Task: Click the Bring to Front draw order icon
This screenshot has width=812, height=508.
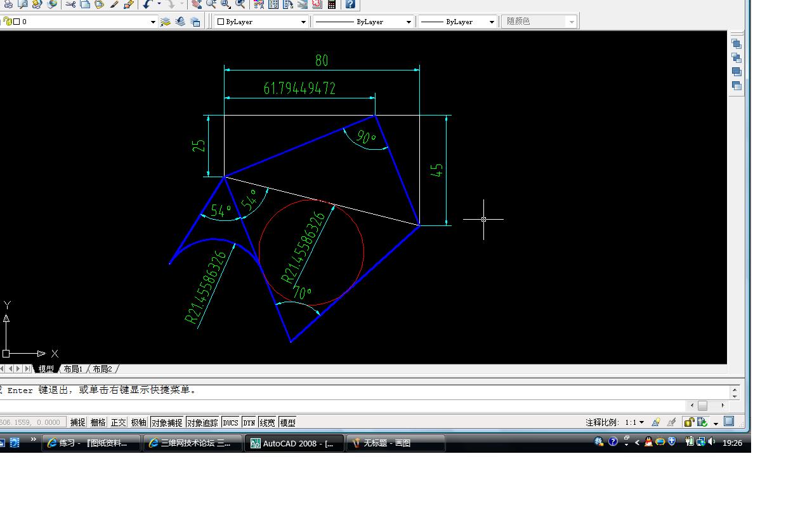Action: click(737, 44)
